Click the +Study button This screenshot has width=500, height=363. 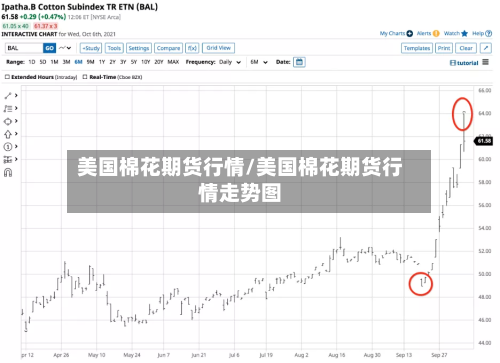91,48
